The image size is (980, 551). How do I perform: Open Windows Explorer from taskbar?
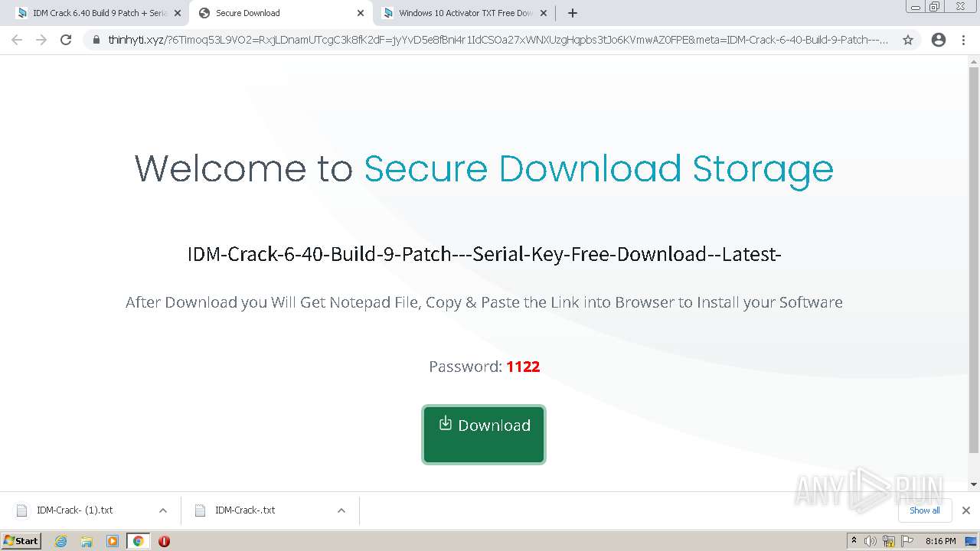pyautogui.click(x=87, y=541)
